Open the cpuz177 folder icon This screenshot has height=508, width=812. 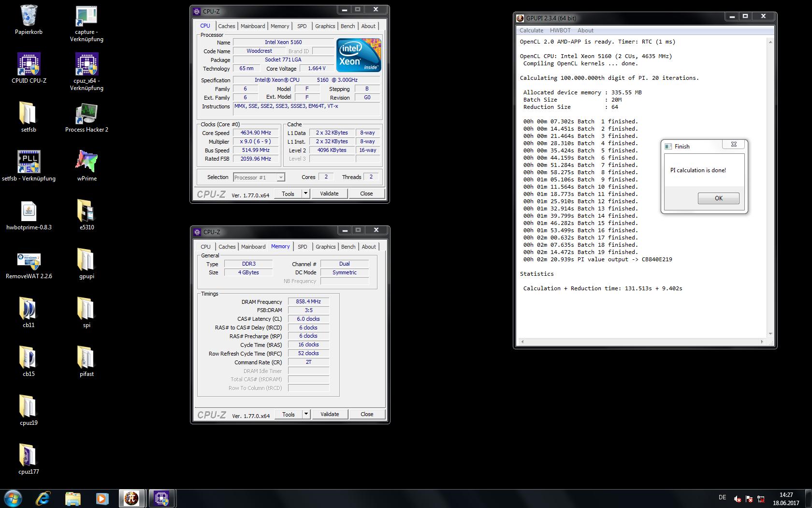tap(29, 459)
